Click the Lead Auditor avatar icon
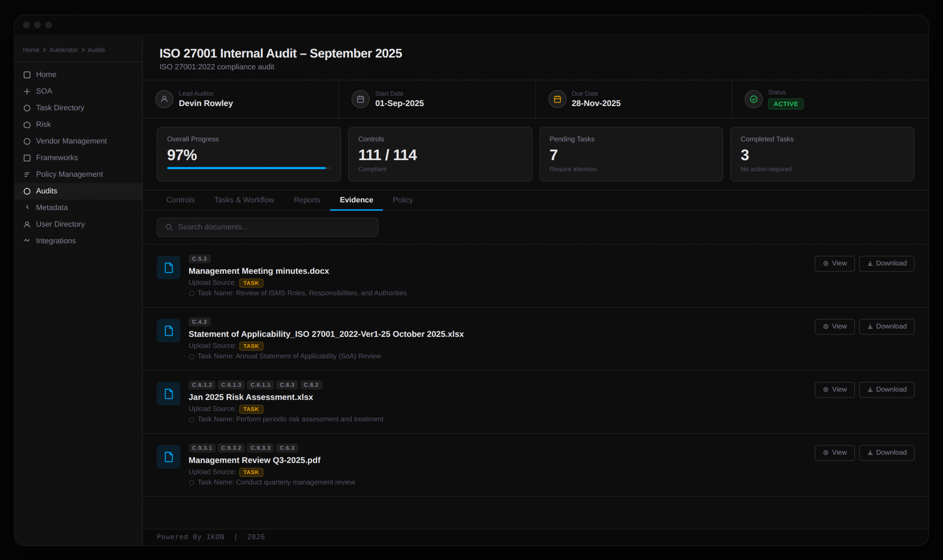This screenshot has width=943, height=560. [x=164, y=99]
